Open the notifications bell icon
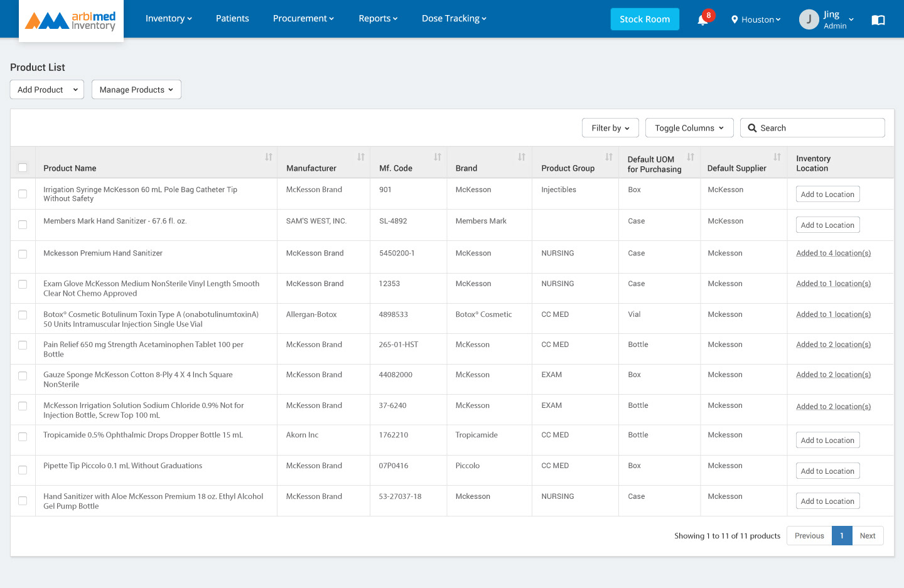This screenshot has height=588, width=904. [x=702, y=19]
